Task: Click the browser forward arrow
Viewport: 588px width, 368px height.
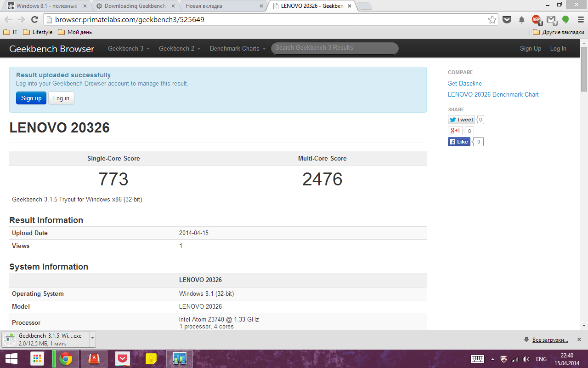Action: [x=21, y=19]
